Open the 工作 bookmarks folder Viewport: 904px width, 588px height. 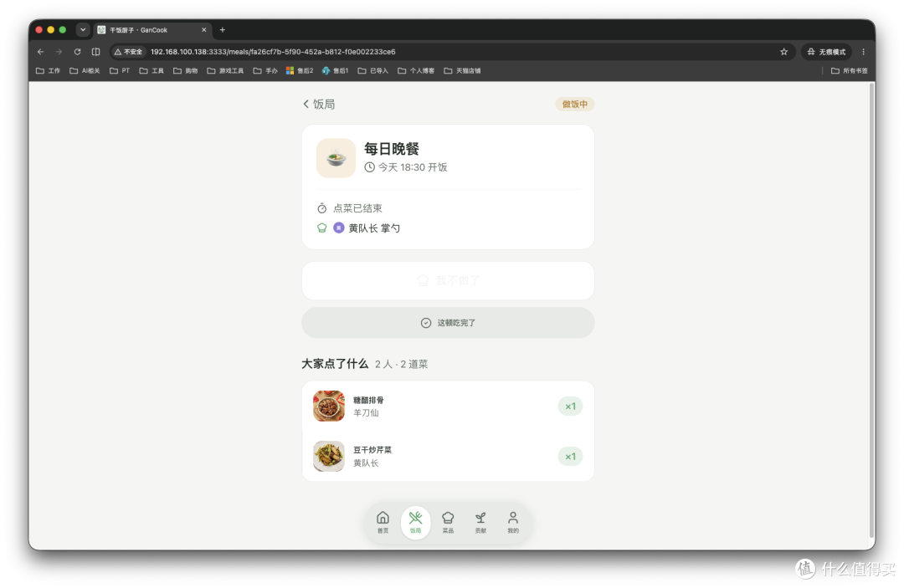49,71
